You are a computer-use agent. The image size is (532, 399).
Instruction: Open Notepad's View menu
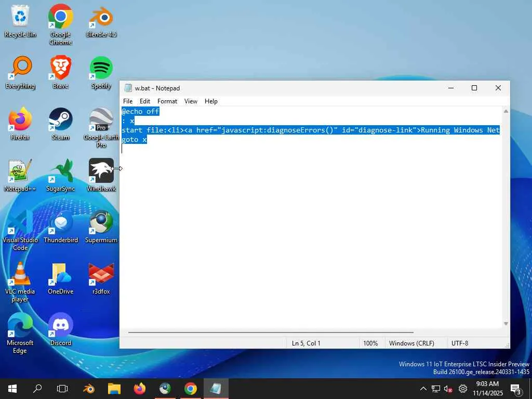[x=191, y=101]
